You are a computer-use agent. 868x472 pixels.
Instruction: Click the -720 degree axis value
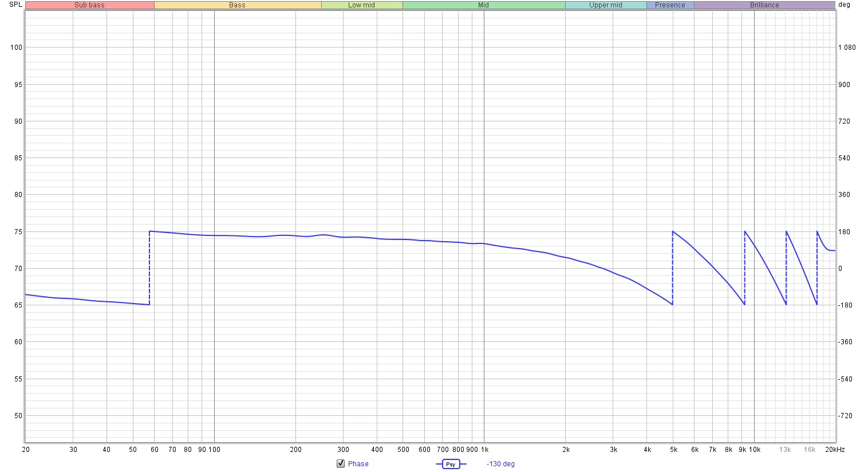click(845, 416)
